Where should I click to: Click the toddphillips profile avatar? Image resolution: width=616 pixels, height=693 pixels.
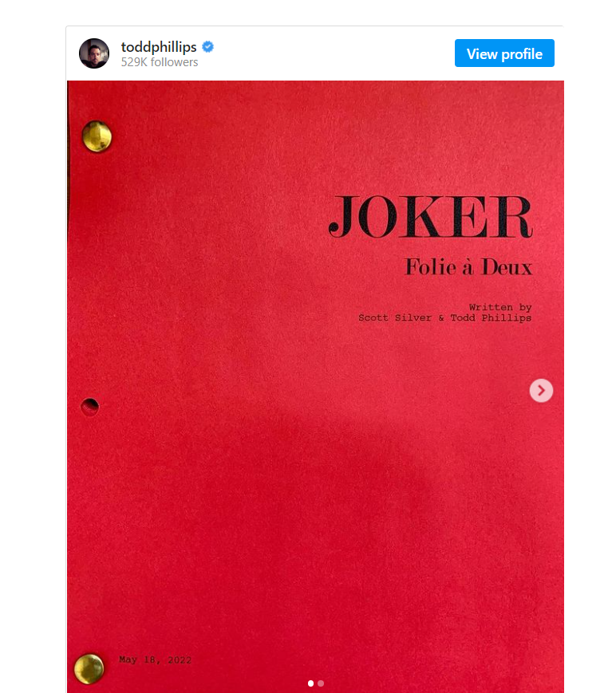click(94, 53)
